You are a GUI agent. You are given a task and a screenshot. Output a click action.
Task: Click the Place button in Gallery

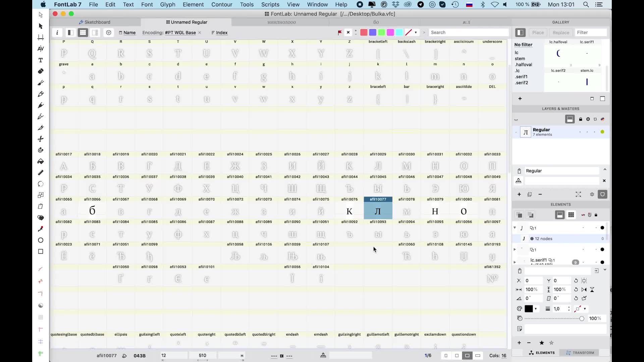pos(538,33)
